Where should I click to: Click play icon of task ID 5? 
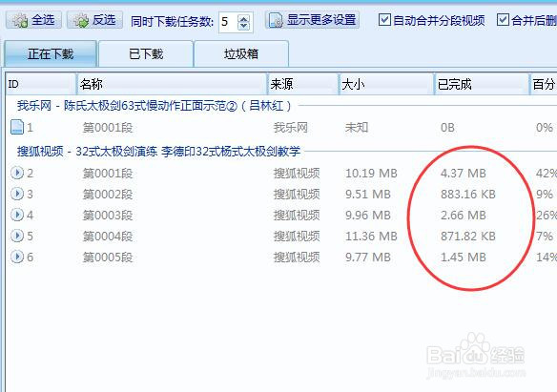(x=17, y=236)
